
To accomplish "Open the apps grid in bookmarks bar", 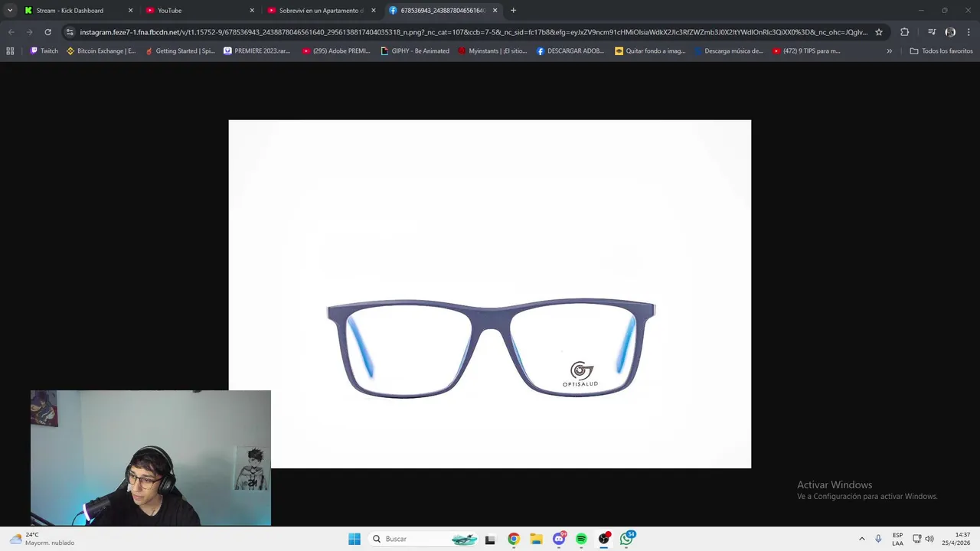I will pyautogui.click(x=10, y=51).
